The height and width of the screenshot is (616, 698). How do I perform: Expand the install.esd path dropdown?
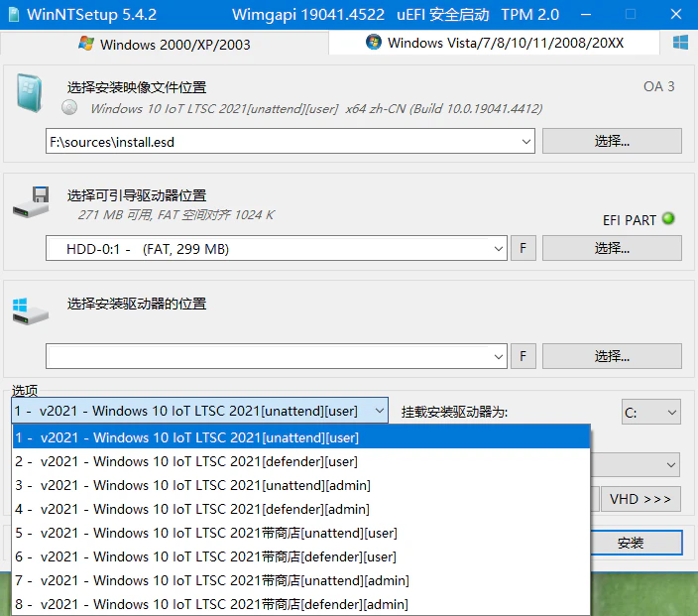525,142
